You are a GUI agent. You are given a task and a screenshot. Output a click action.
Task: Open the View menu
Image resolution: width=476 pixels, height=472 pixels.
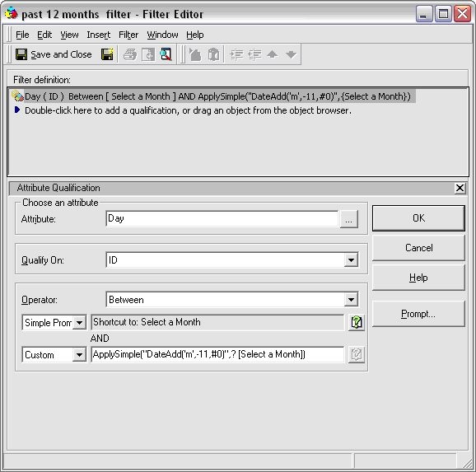click(69, 35)
